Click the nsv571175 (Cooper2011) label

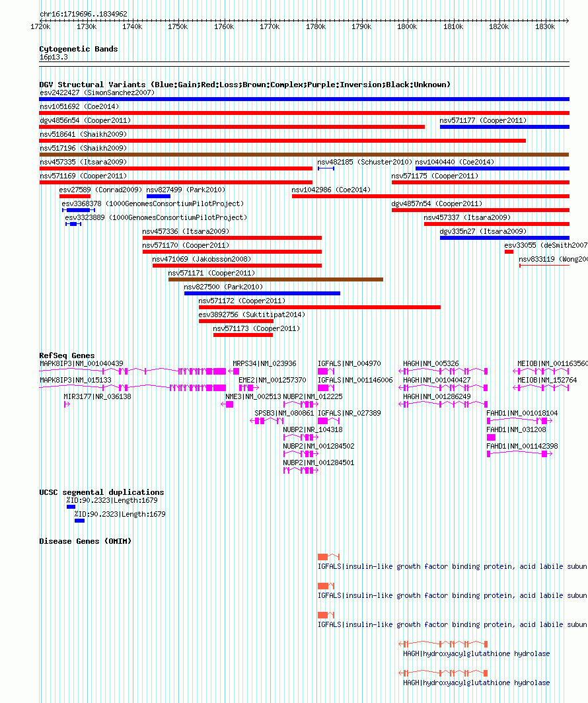(x=435, y=176)
